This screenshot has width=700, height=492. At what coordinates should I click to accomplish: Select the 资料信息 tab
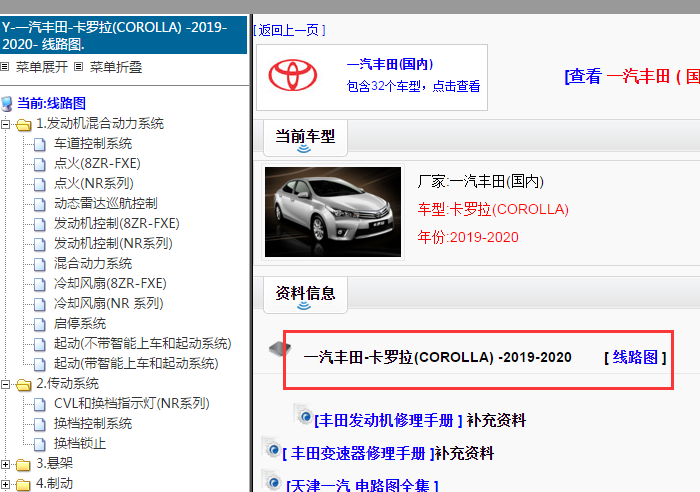pos(305,295)
